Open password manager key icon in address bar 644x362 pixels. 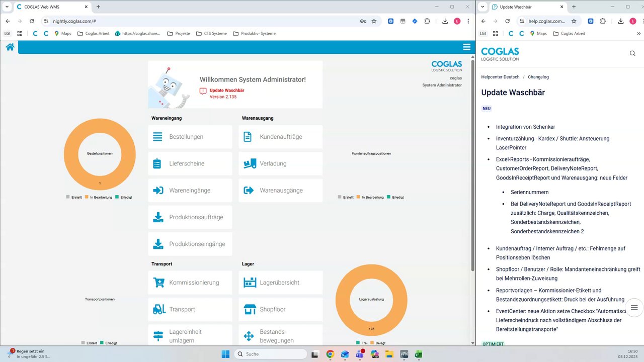(x=363, y=21)
